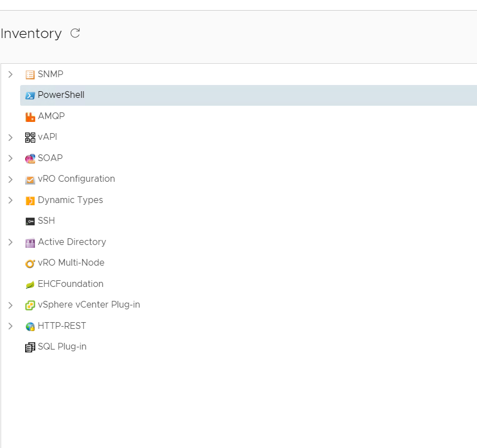Select the AMQP plug-in icon

click(x=30, y=116)
